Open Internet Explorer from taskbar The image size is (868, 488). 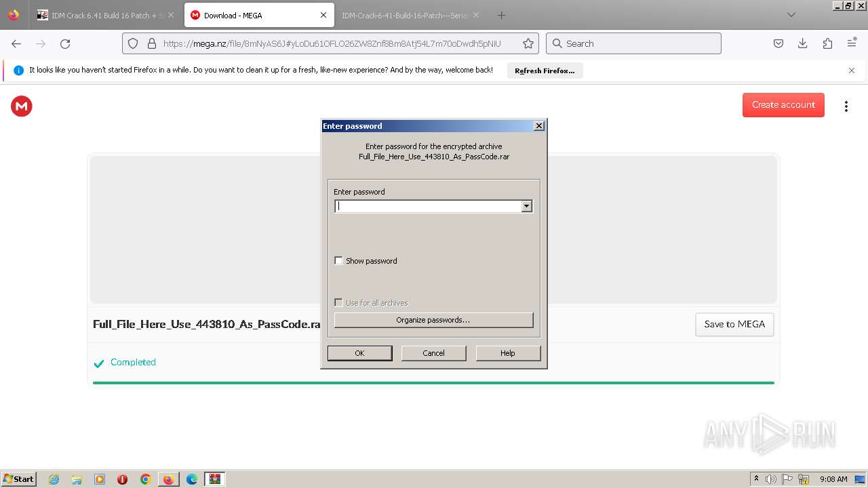click(x=54, y=479)
